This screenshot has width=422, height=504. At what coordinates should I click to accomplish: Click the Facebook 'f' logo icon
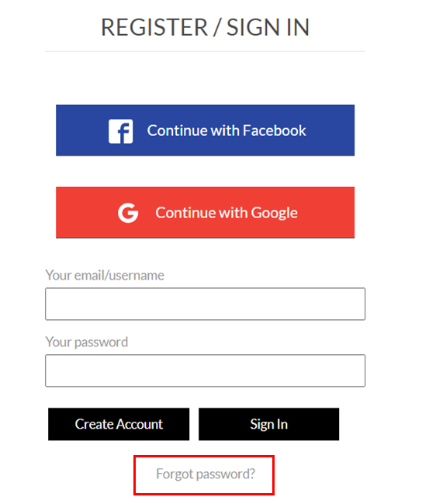coord(120,131)
